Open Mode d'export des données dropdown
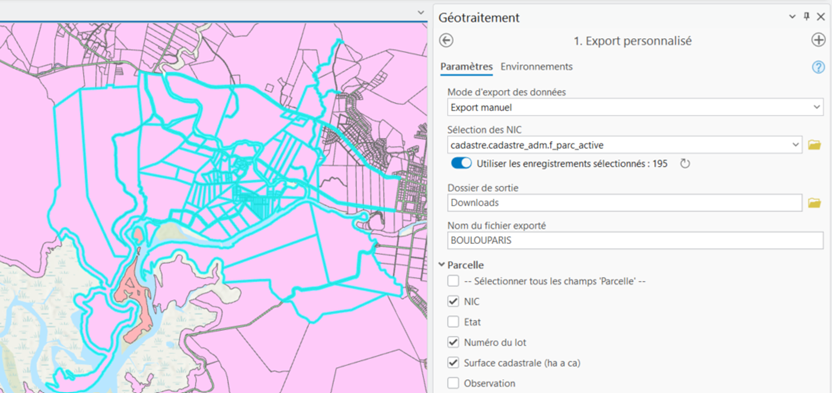Screen dimensions: 832x393 pyautogui.click(x=635, y=107)
